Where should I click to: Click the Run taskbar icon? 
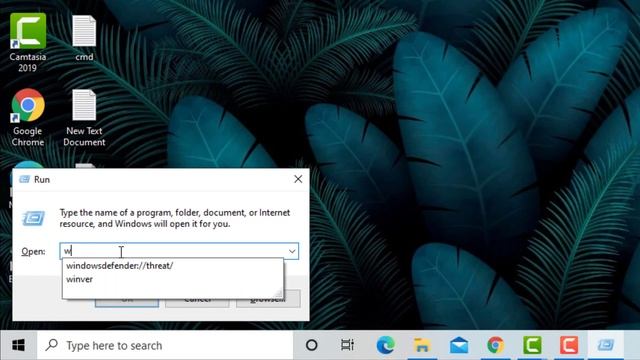pyautogui.click(x=606, y=345)
